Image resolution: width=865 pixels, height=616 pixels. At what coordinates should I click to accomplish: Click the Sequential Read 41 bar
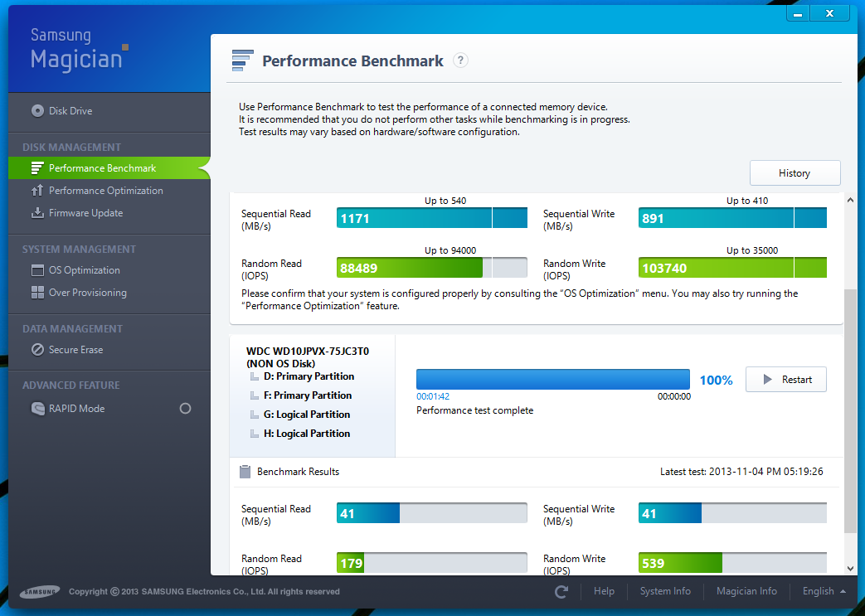coord(432,513)
